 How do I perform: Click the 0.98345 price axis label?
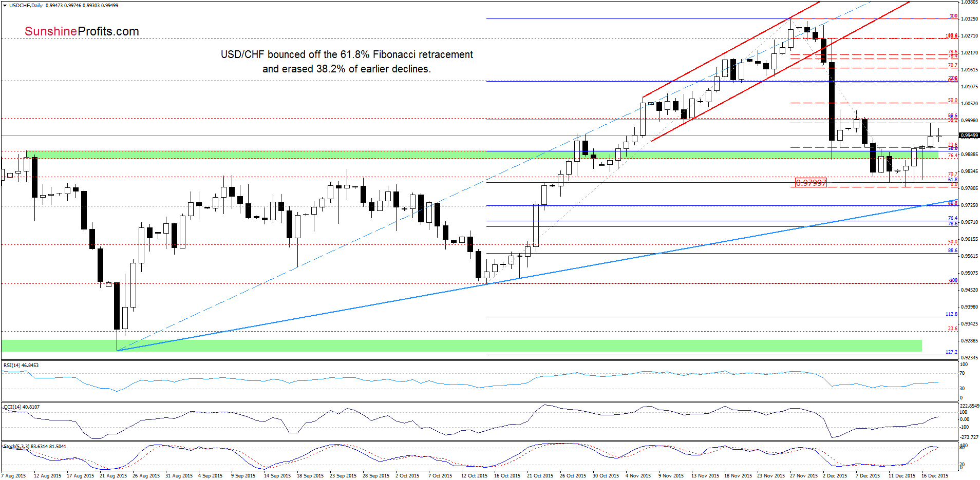pos(969,171)
